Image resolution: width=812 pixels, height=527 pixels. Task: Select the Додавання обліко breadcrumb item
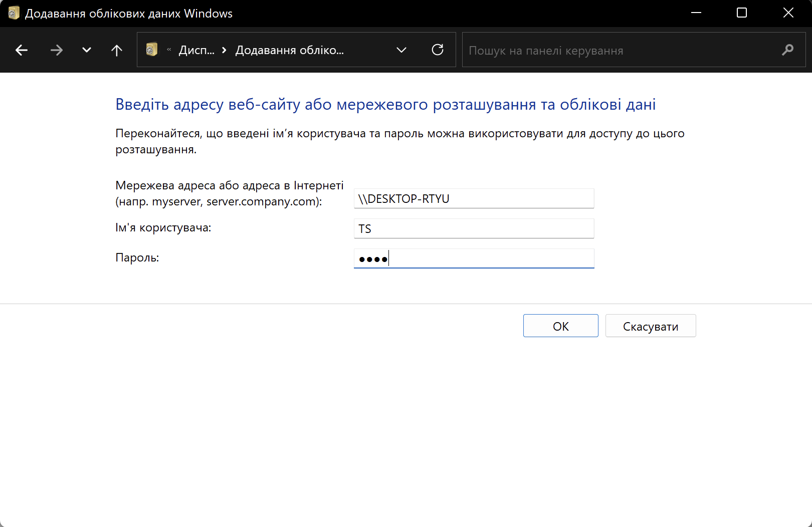tap(290, 50)
